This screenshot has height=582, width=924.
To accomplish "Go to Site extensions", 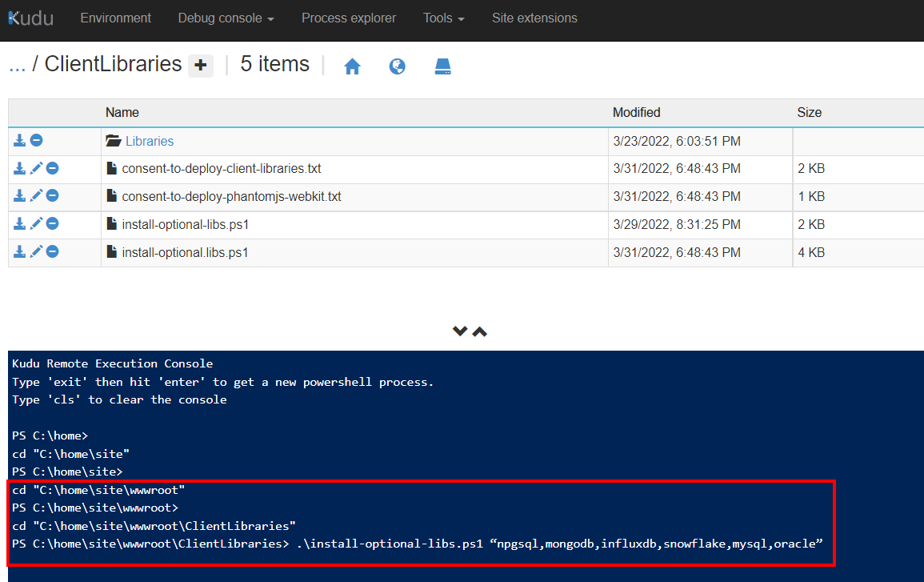I will click(x=534, y=18).
